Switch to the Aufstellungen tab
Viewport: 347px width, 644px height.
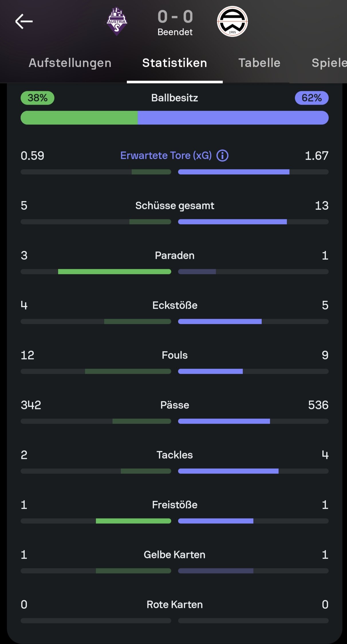click(70, 63)
